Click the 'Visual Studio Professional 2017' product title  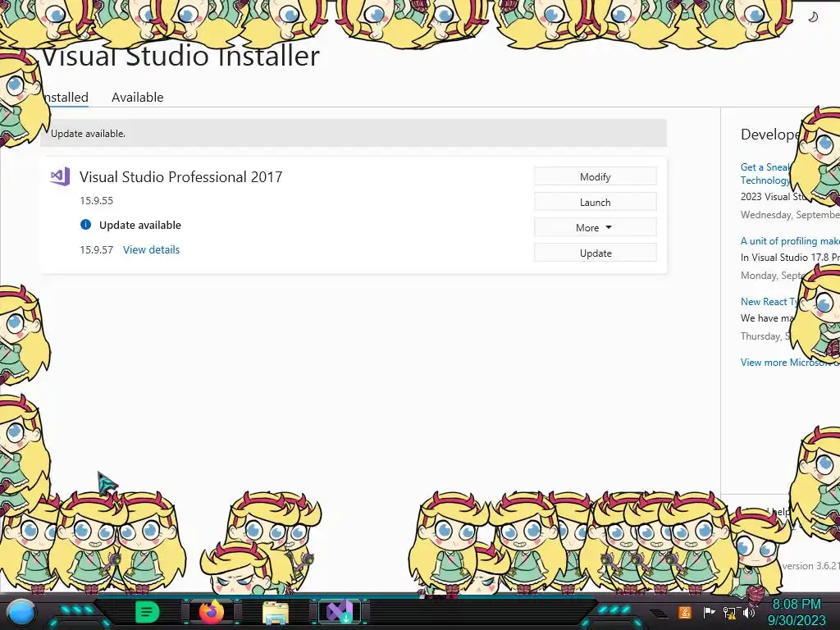coord(181,177)
